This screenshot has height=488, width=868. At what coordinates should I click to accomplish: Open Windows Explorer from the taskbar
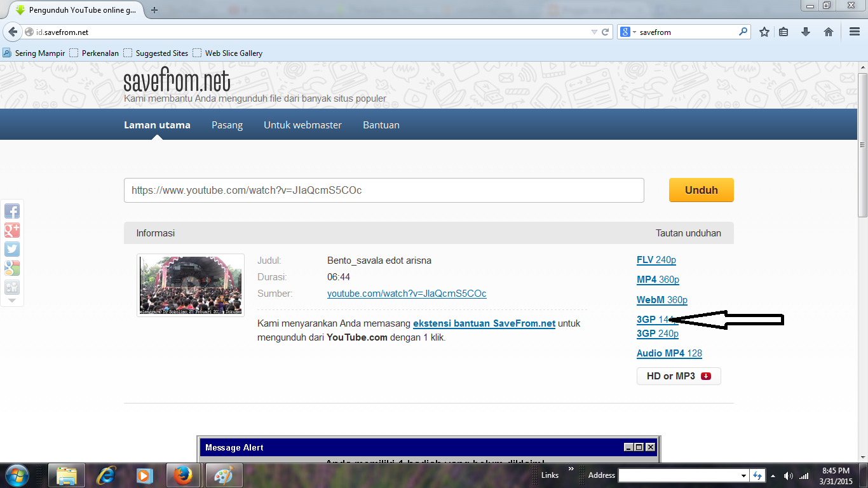pos(67,475)
